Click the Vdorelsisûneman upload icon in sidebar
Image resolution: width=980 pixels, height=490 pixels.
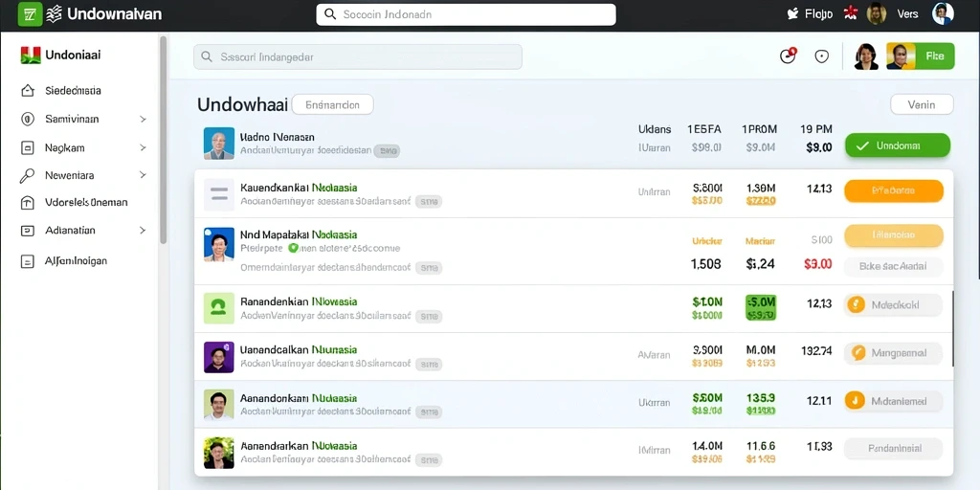[28, 203]
